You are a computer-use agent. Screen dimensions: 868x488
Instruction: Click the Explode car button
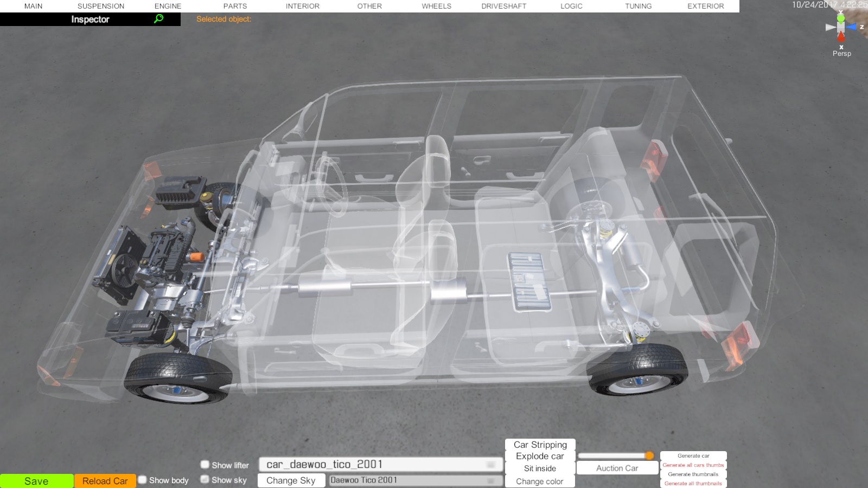point(540,456)
